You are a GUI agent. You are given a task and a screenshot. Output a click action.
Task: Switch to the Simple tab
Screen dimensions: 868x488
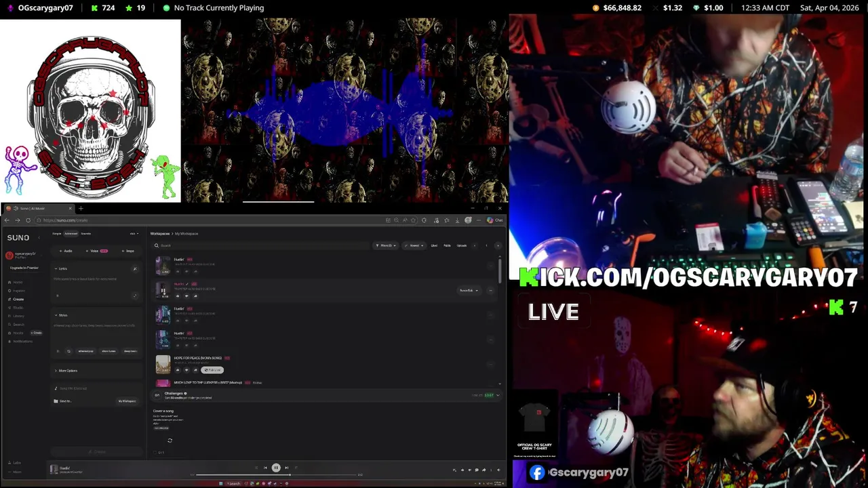[56, 234]
